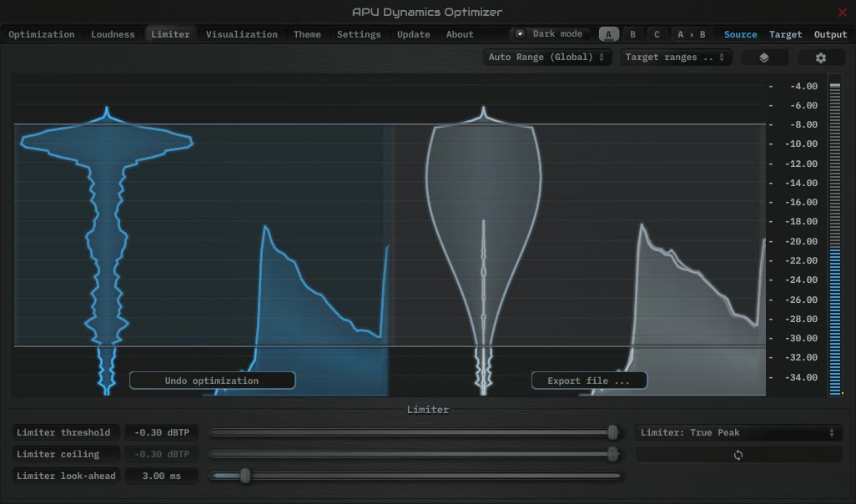Open the Settings tab
The image size is (856, 504).
359,34
